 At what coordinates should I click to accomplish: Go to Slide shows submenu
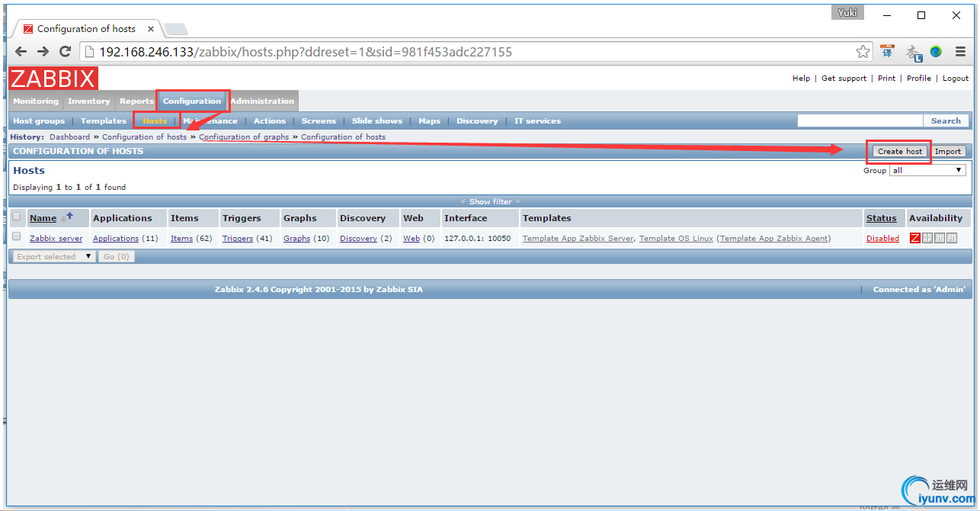[377, 121]
